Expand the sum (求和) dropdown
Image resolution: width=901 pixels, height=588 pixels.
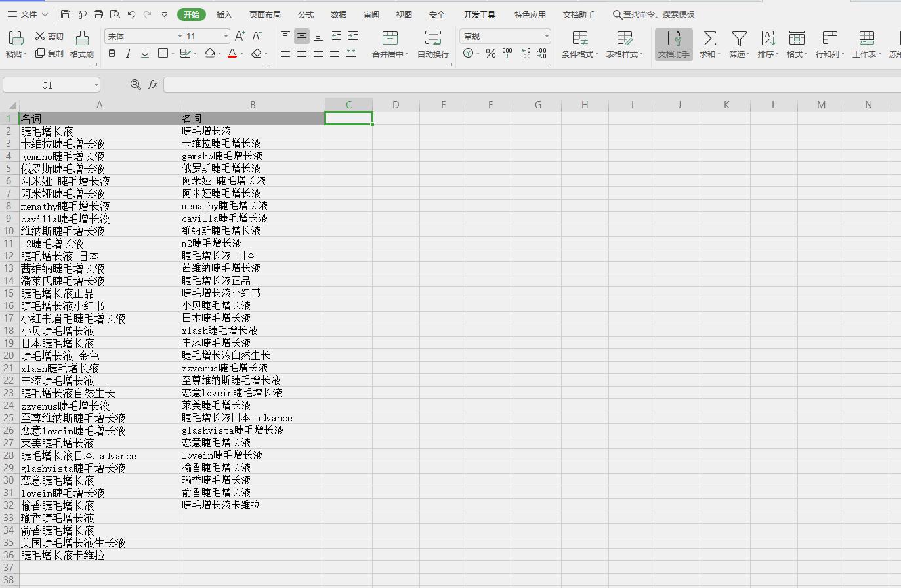(719, 54)
